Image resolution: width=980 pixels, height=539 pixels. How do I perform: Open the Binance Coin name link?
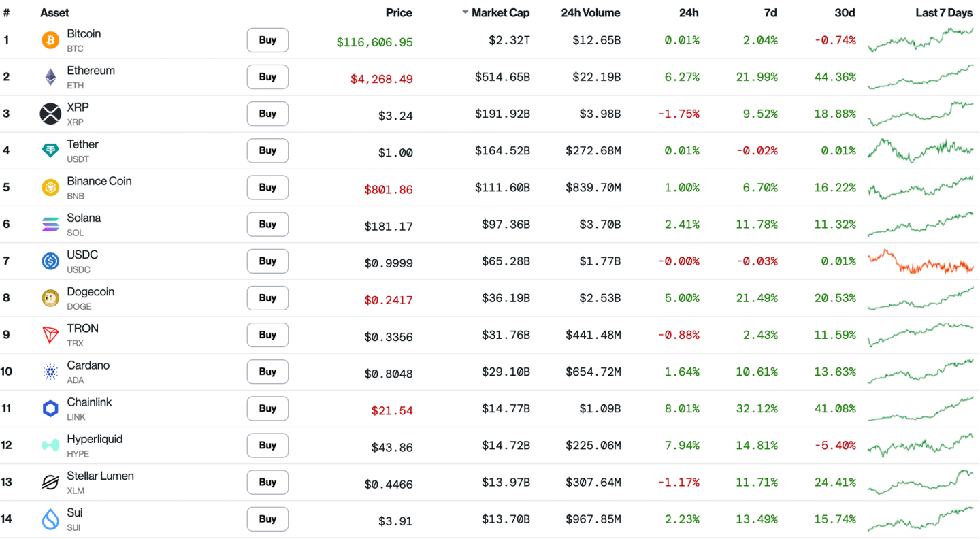99,181
